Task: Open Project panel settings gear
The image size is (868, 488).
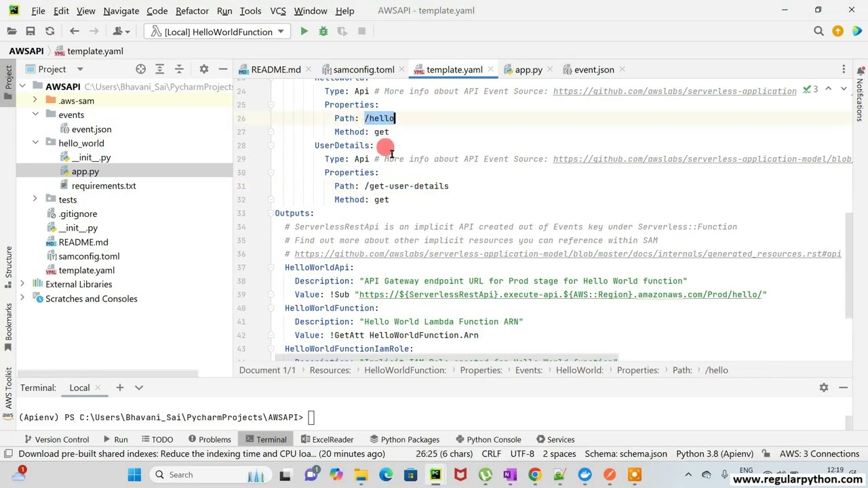Action: click(203, 69)
